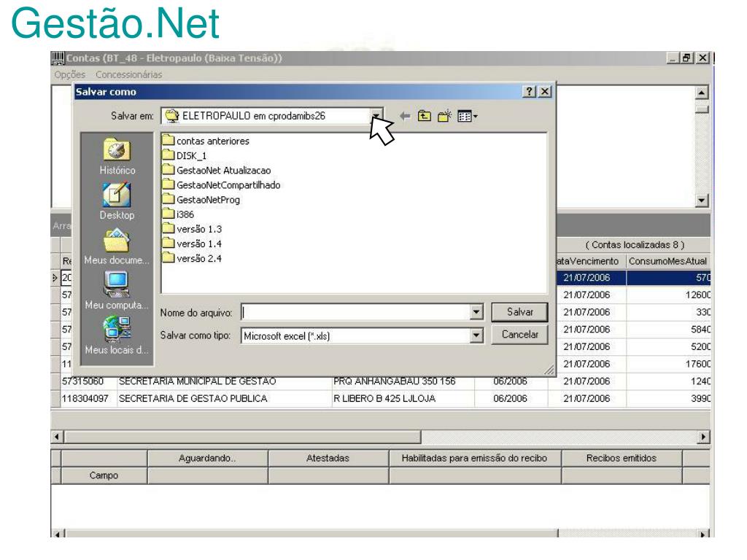
Task: Expand the Nome do arquivo dropdown arrow
Action: click(x=476, y=312)
